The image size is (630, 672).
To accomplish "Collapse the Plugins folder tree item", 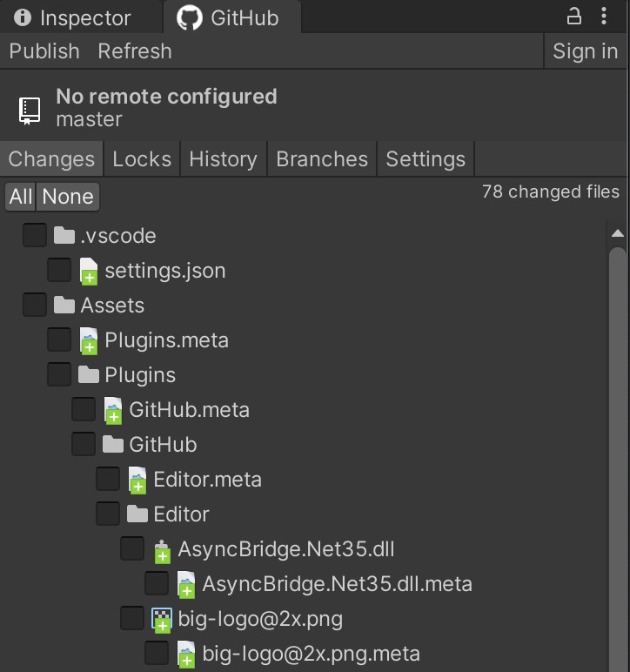I will pyautogui.click(x=140, y=375).
